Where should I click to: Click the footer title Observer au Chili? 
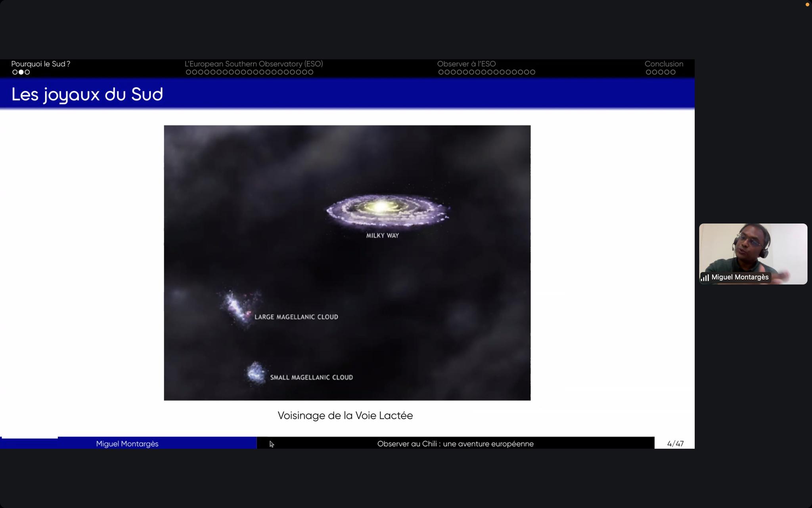(455, 444)
